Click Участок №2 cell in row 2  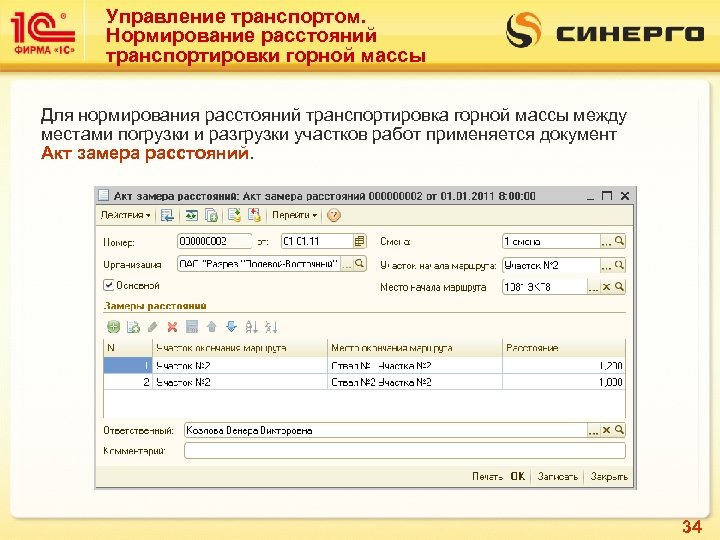point(240,382)
